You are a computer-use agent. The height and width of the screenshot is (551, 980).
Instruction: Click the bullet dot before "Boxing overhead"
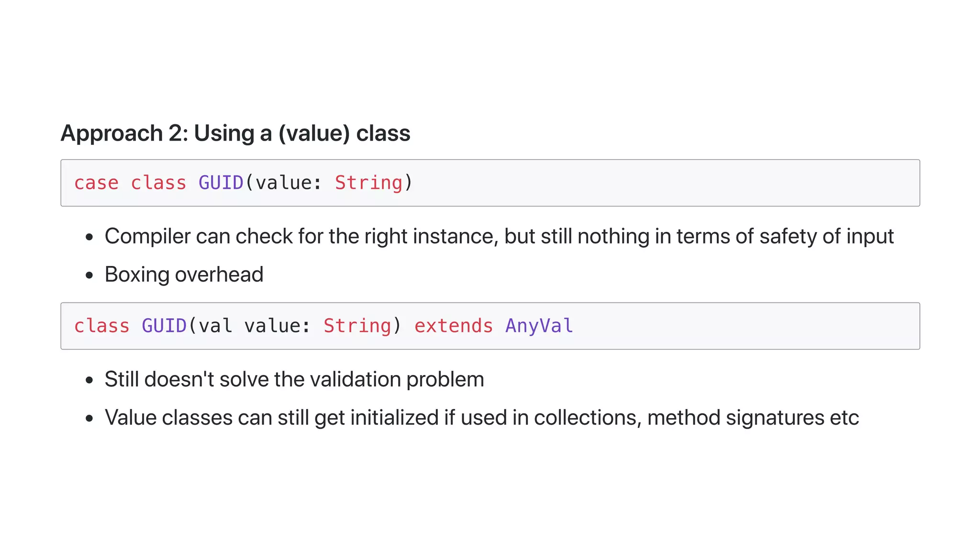[x=89, y=275]
